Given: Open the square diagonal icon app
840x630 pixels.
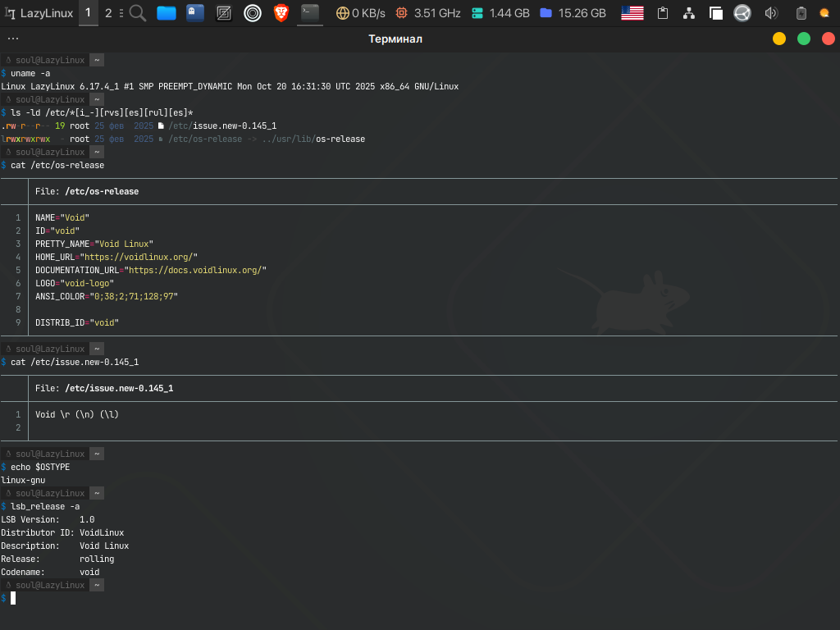Looking at the screenshot, I should pyautogui.click(x=224, y=13).
